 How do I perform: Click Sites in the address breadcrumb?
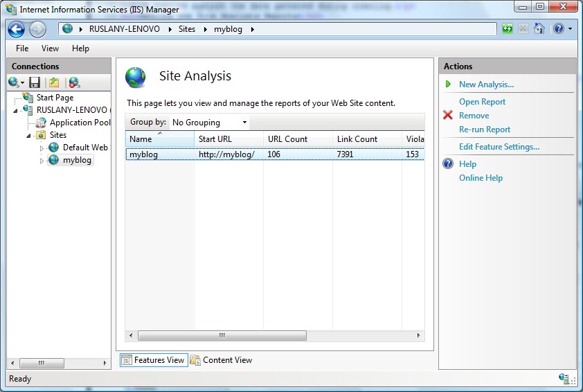pos(187,29)
